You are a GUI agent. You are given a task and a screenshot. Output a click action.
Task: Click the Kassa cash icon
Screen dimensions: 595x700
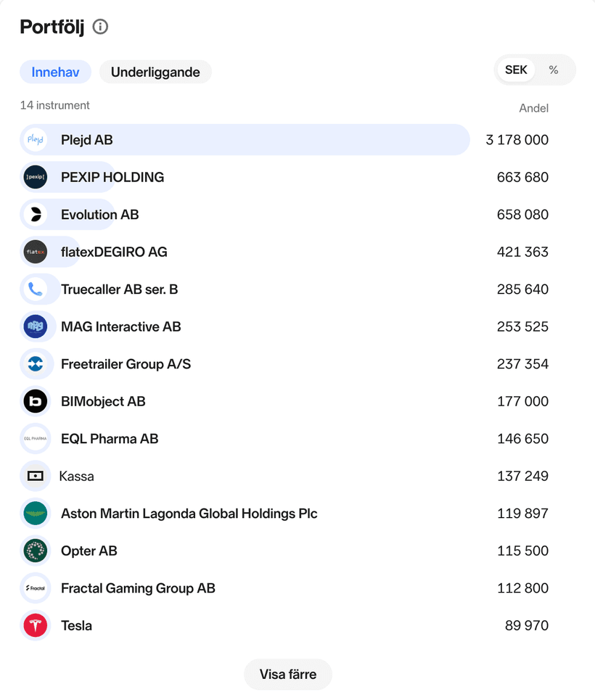35,476
